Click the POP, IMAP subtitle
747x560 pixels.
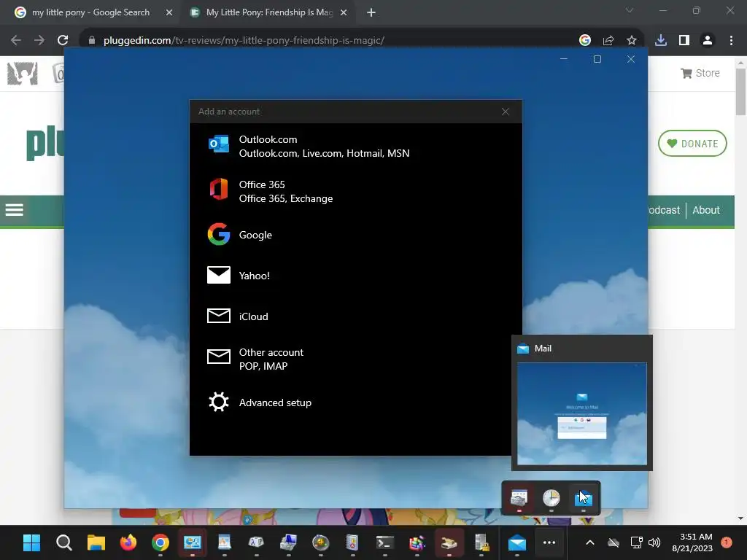pyautogui.click(x=263, y=366)
